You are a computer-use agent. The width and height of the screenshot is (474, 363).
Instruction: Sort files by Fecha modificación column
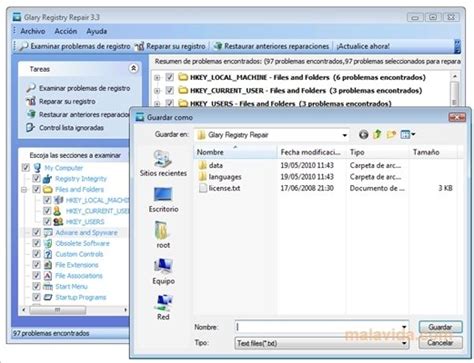[x=312, y=152]
